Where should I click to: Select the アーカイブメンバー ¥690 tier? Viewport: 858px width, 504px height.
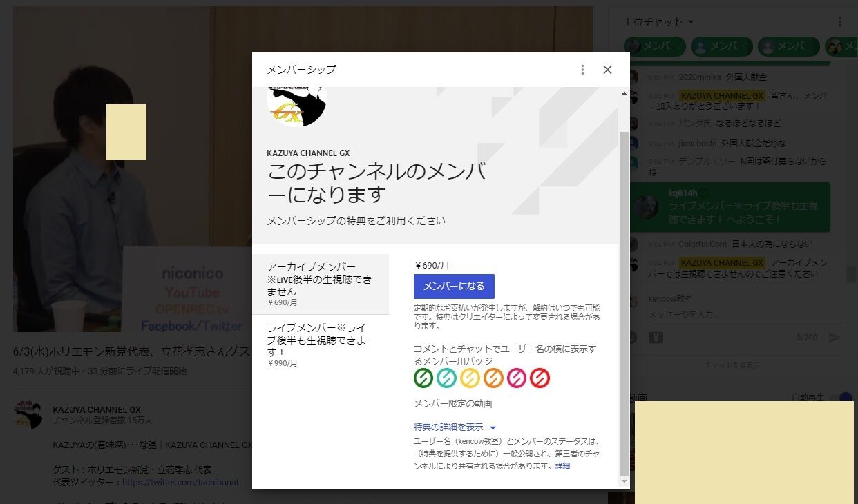point(321,284)
